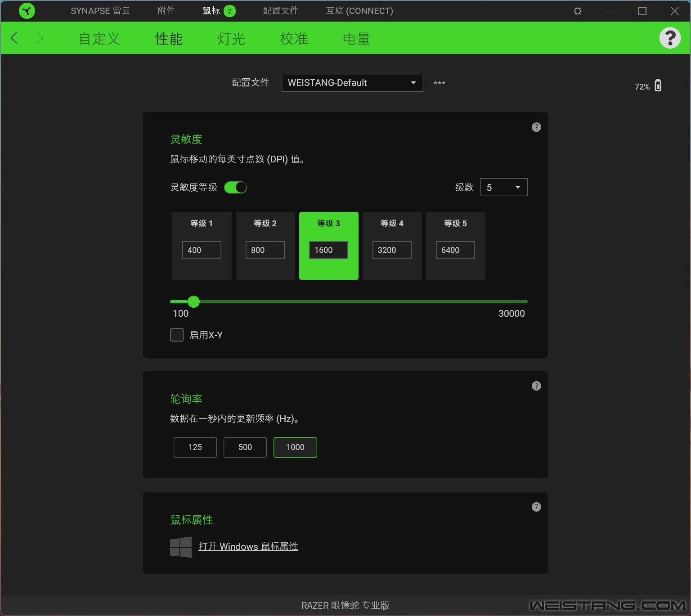The height and width of the screenshot is (616, 691).
Task: Open the 自定义 sub-tab
Action: click(x=99, y=39)
